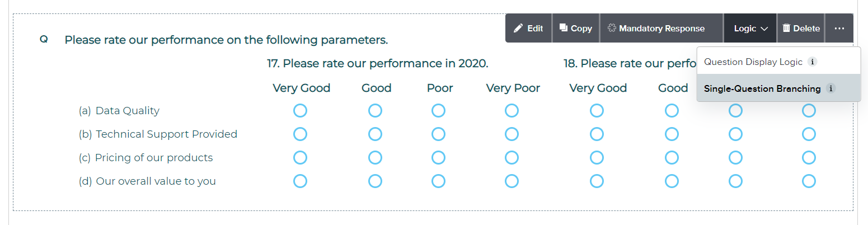Choose Single-Question Branching from menu
The height and width of the screenshot is (225, 868).
point(762,88)
